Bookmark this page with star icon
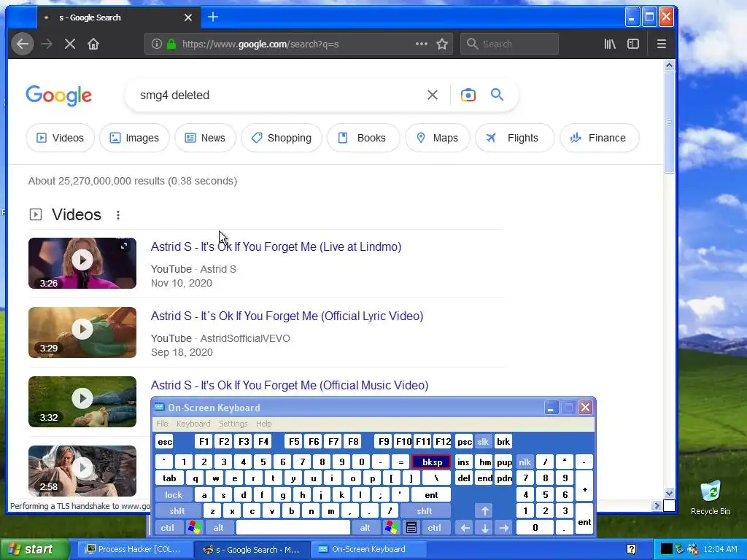This screenshot has width=747, height=560. click(x=442, y=44)
